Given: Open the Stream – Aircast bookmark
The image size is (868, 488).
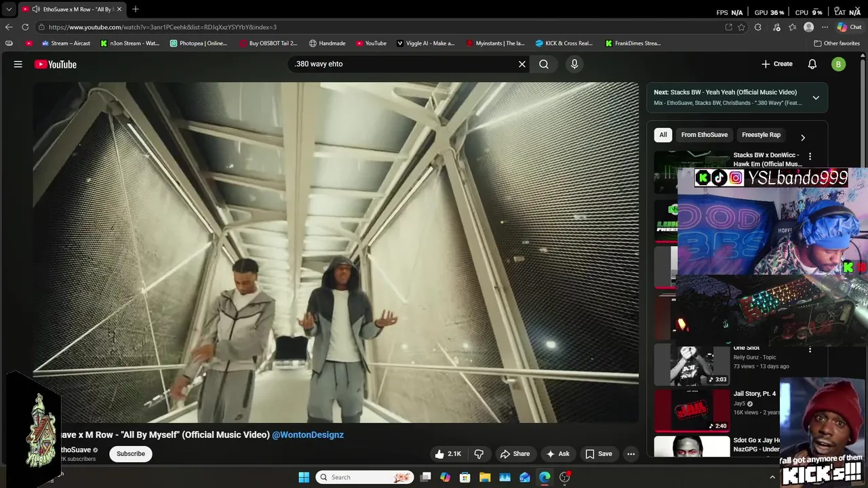Looking at the screenshot, I should pos(66,43).
